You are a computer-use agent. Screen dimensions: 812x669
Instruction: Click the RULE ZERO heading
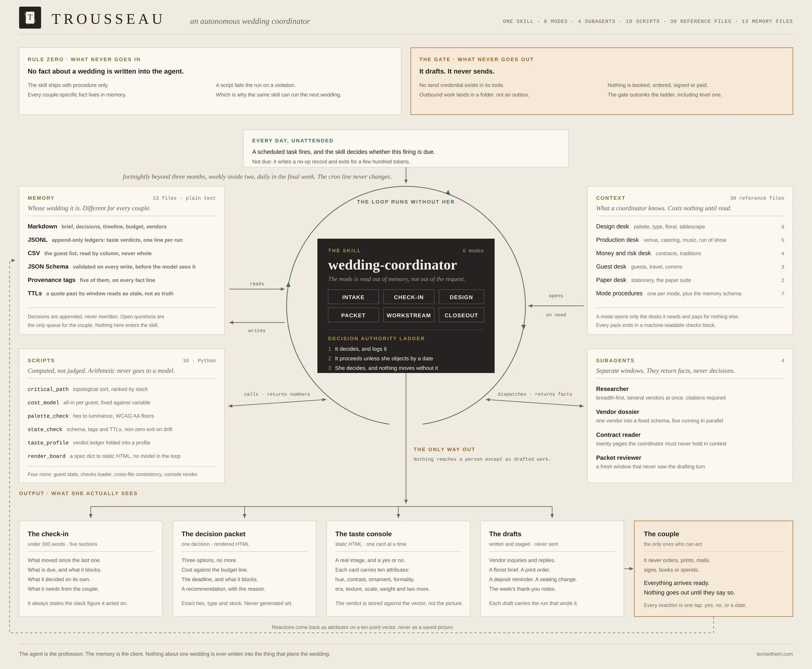[x=84, y=59]
